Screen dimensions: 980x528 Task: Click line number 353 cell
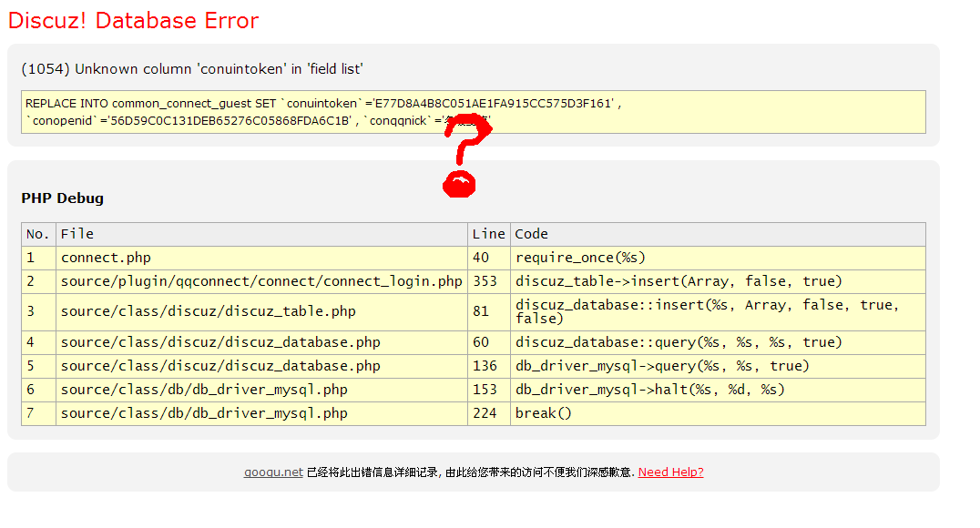tap(489, 282)
